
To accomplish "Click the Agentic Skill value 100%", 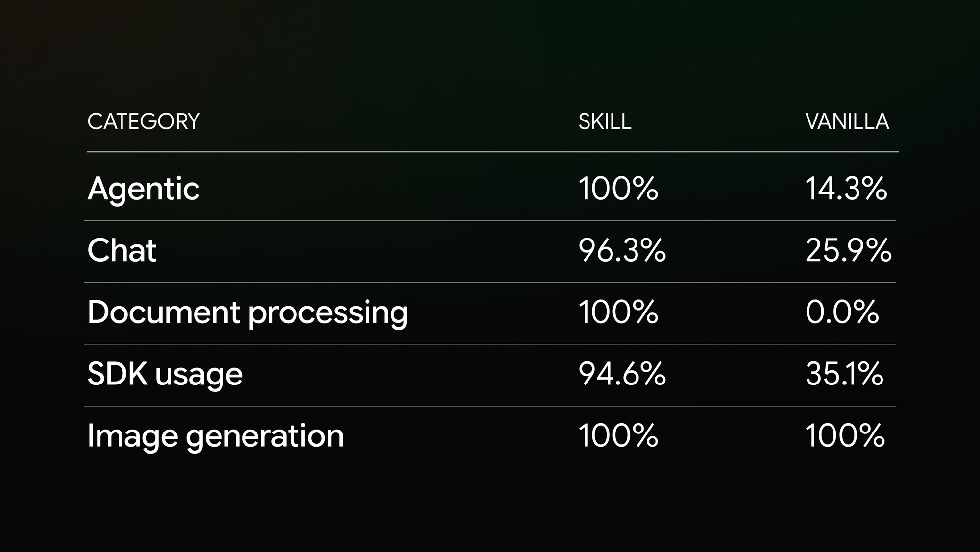I will point(618,189).
